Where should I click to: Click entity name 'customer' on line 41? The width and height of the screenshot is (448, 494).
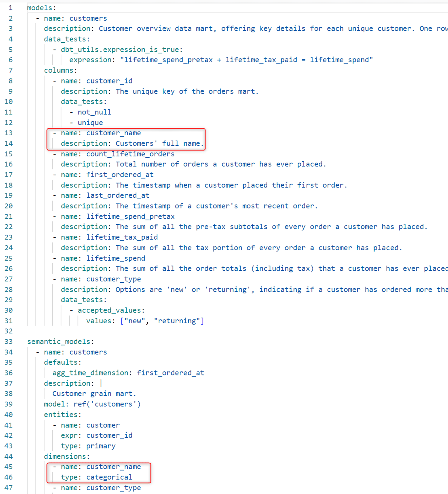(103, 425)
